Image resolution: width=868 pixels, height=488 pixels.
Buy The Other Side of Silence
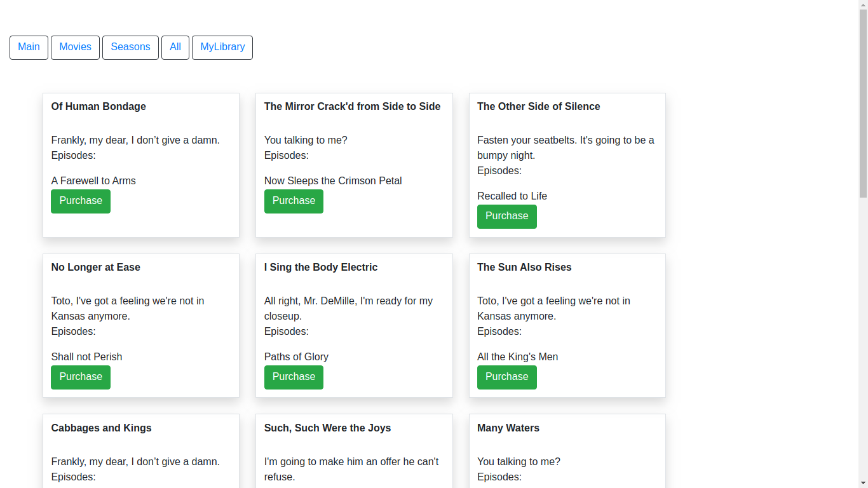coord(506,216)
